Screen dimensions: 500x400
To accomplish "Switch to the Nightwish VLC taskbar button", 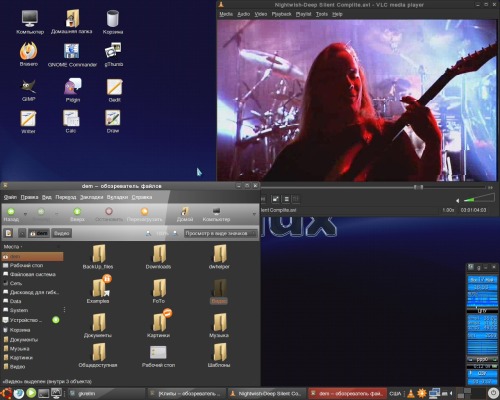I will (x=267, y=394).
